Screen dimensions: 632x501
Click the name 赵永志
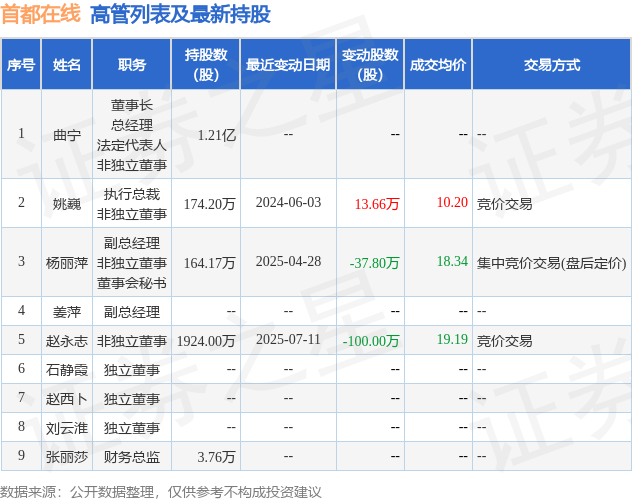tap(67, 341)
